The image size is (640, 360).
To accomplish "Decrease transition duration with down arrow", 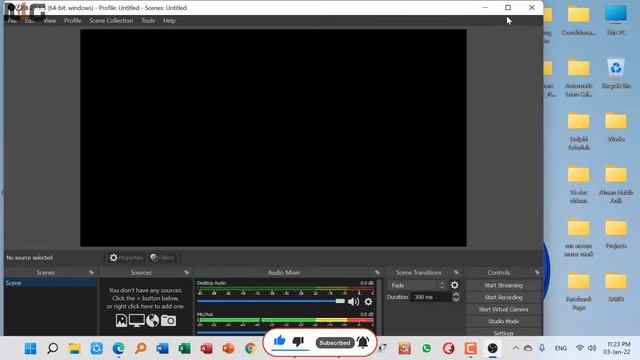I will pyautogui.click(x=456, y=300).
